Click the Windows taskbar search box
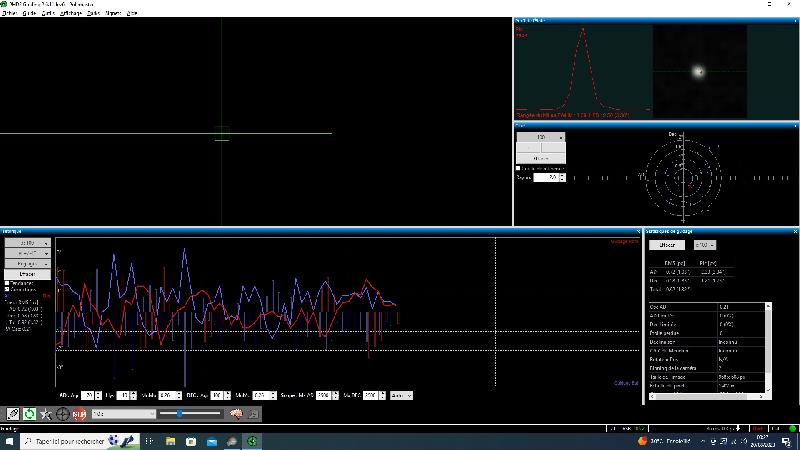800x450 pixels. (80, 441)
